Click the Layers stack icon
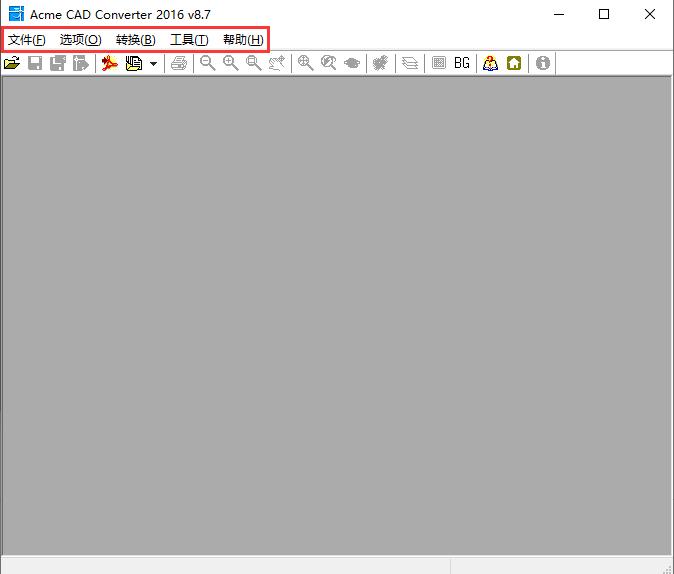Screen dimensions: 674x574 coord(410,63)
